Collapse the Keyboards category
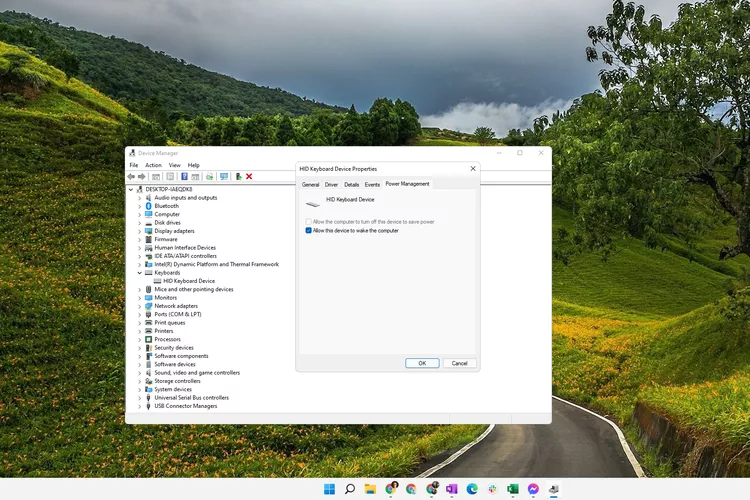 click(x=140, y=273)
